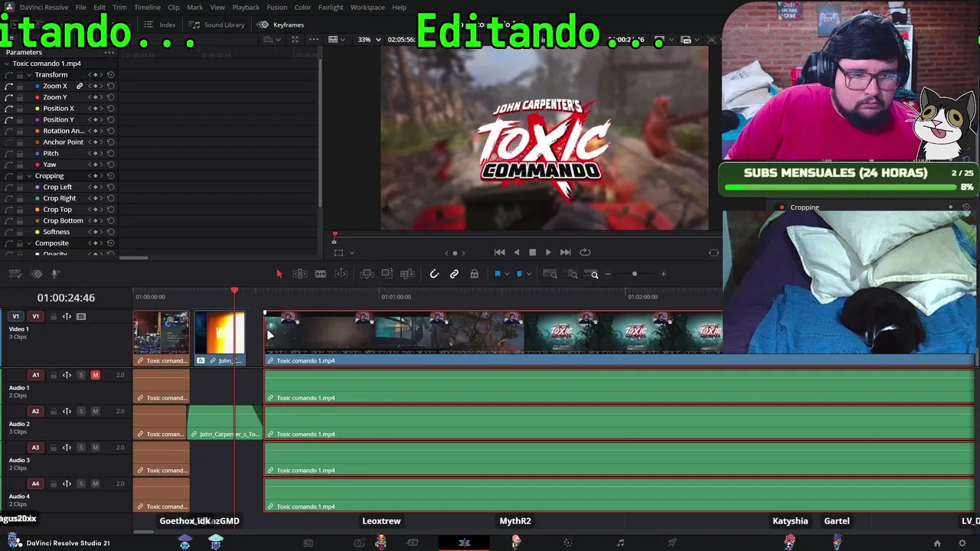Click the Full Extent Zoom icon
The width and height of the screenshot is (980, 551).
(550, 274)
